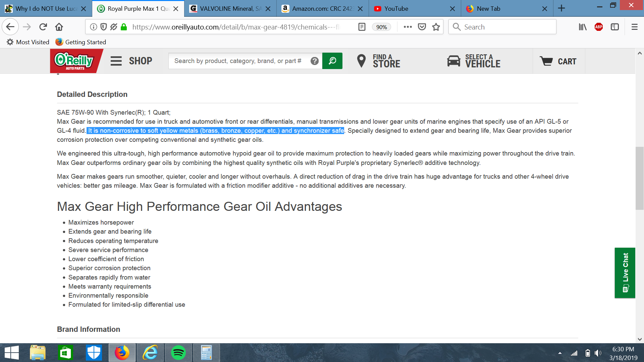Save page to Pocket icon
The width and height of the screenshot is (644, 362).
coord(422,27)
